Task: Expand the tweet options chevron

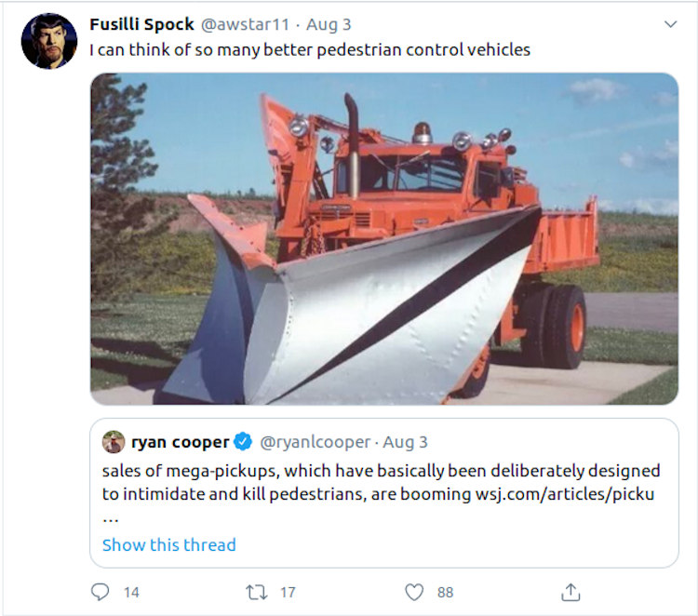Action: point(670,24)
